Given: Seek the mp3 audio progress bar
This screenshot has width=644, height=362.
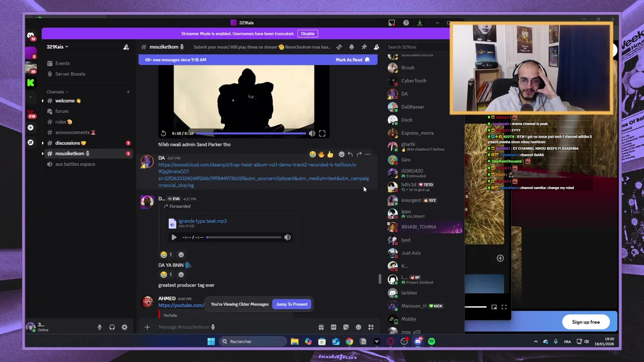Looking at the screenshot, I should (244, 237).
